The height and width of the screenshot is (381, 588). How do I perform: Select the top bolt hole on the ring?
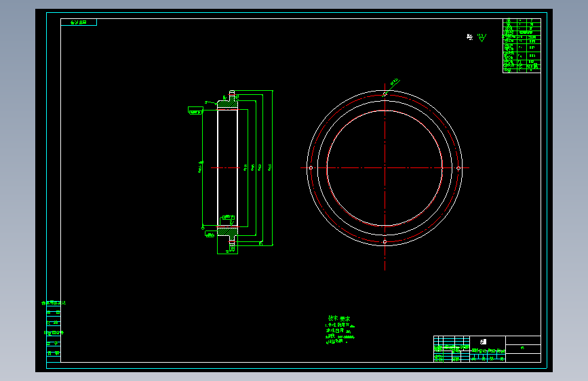[x=385, y=94]
